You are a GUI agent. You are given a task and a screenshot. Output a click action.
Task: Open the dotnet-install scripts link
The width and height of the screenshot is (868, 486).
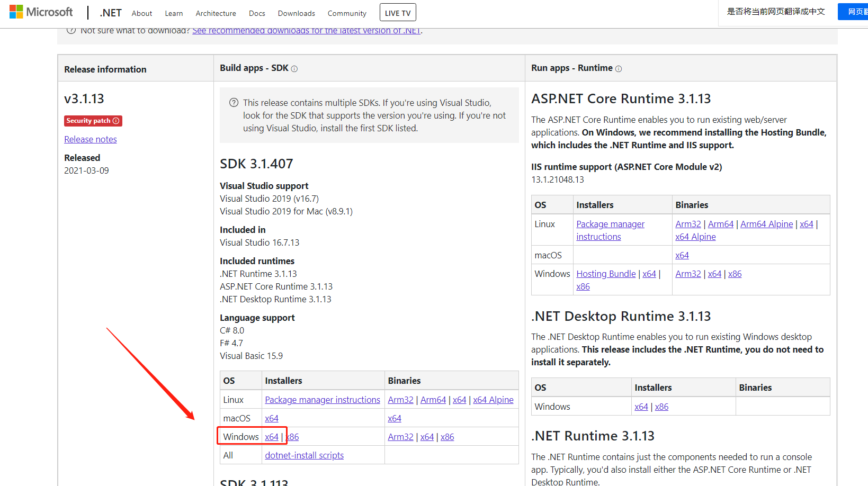click(x=304, y=455)
